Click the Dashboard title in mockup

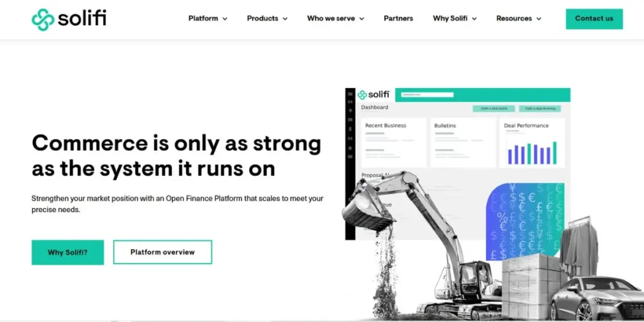coord(375,107)
